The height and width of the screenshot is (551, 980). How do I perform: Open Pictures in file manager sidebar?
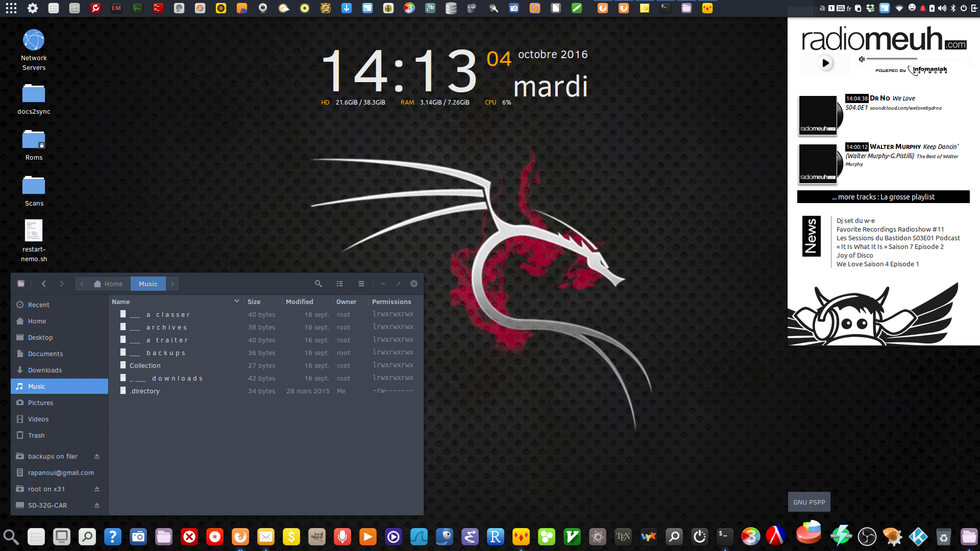59,403
